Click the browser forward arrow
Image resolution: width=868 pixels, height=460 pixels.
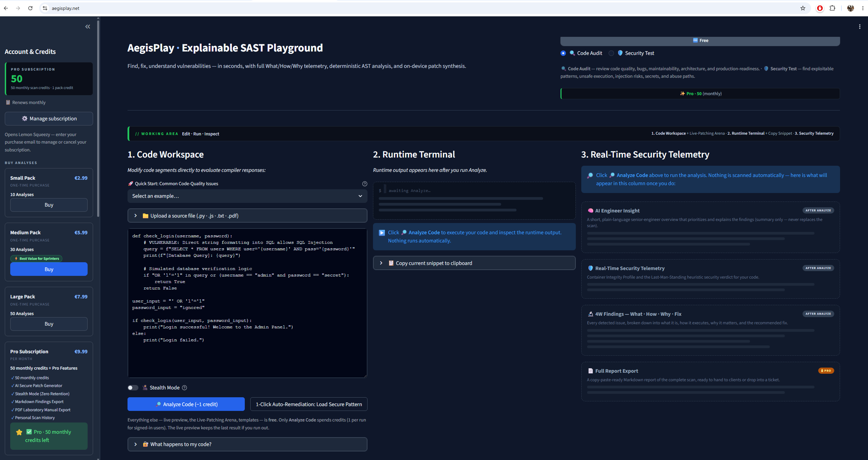(x=18, y=8)
